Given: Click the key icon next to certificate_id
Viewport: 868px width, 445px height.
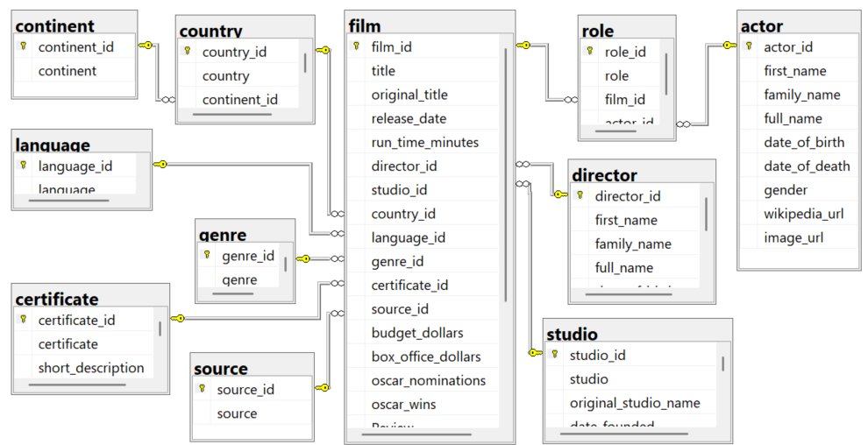Looking at the screenshot, I should click(x=24, y=319).
